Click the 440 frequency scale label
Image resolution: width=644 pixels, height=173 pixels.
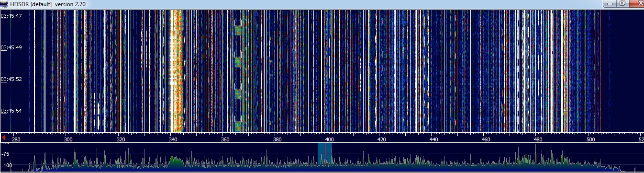[434, 139]
